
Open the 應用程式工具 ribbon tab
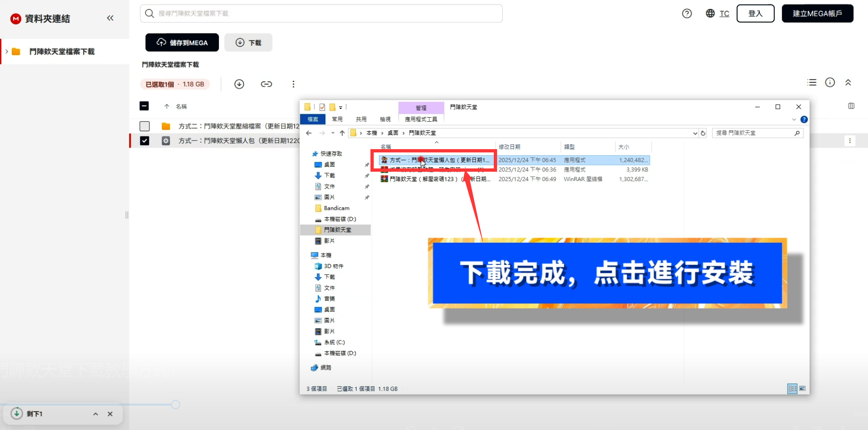420,119
